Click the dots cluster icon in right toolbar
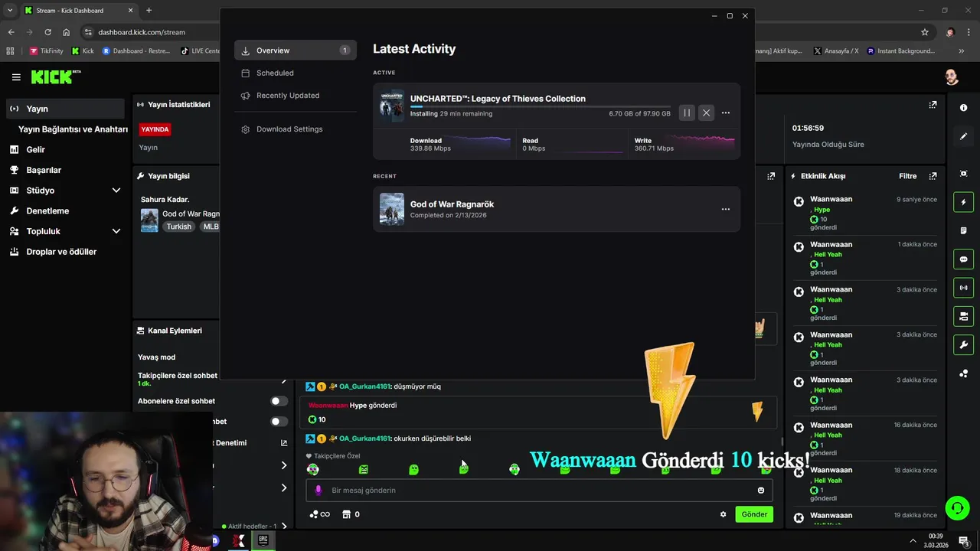980x551 pixels. tap(963, 373)
